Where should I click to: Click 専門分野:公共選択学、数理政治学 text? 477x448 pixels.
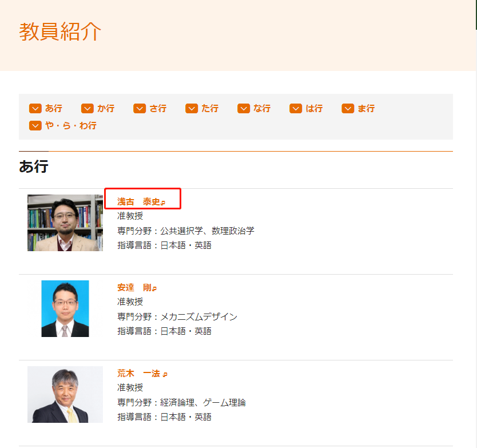click(x=186, y=231)
